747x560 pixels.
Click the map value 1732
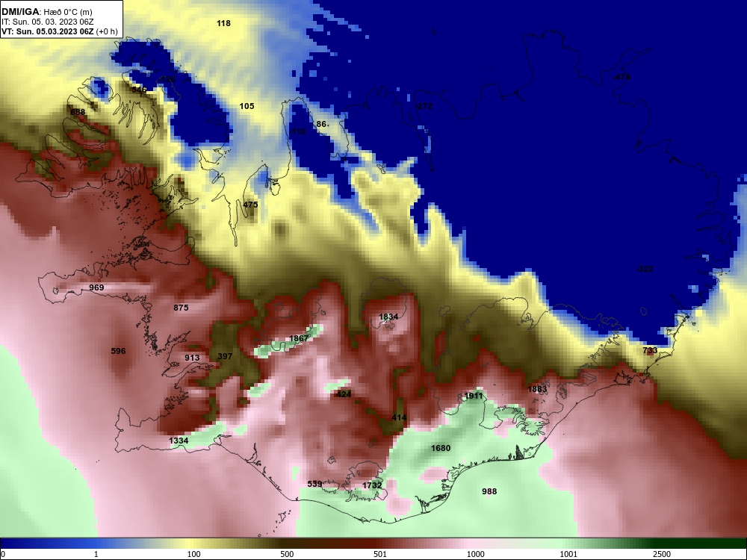372,485
